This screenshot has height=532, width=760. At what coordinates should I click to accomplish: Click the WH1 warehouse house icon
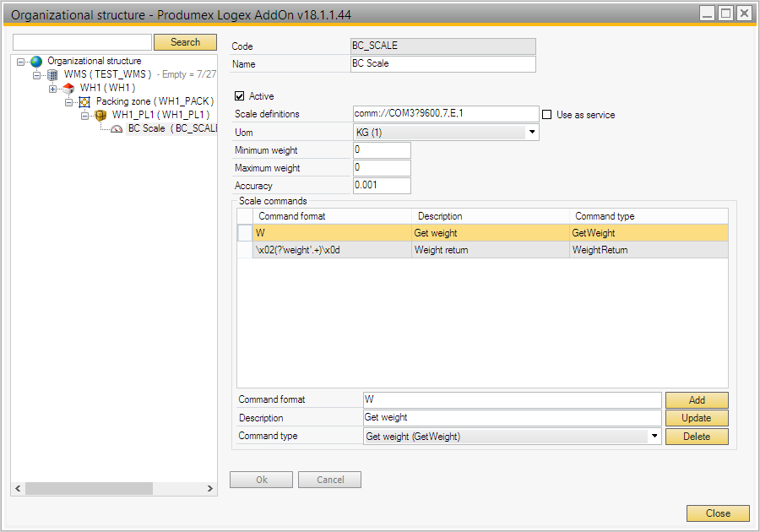pos(68,89)
